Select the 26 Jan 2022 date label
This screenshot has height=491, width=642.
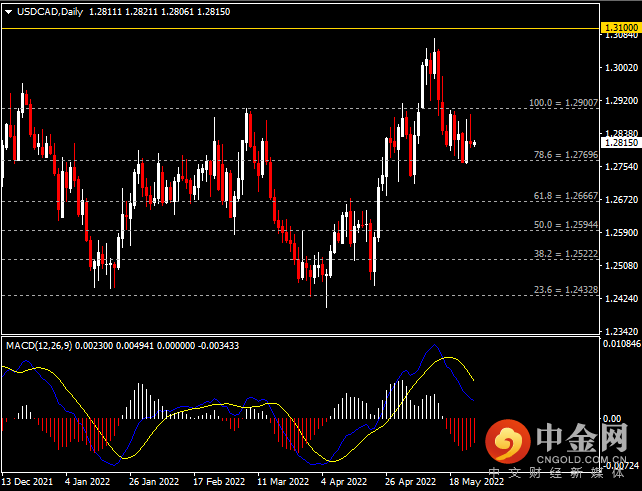[154, 482]
